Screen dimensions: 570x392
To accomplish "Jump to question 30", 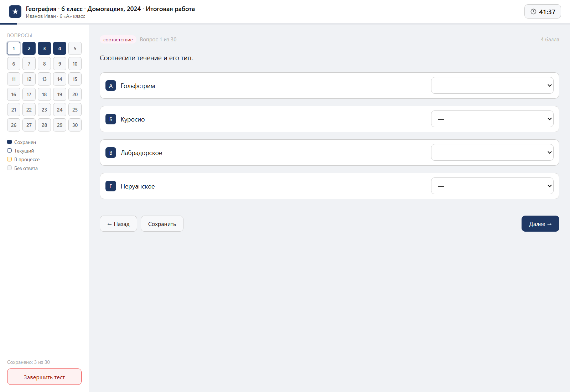I will tap(75, 125).
